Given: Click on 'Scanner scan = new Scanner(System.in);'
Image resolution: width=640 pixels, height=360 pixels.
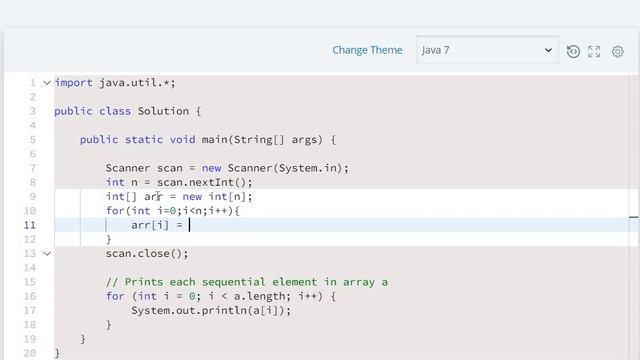Looking at the screenshot, I should click(227, 168).
